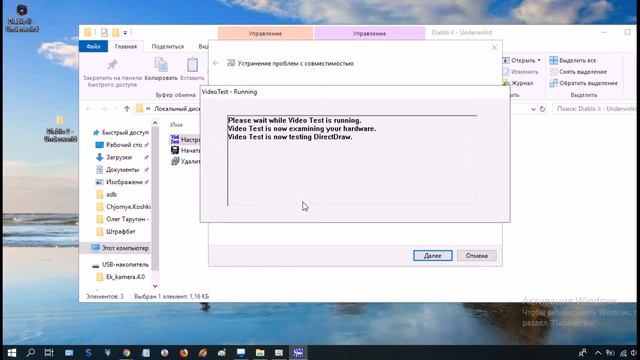Open the Штрафбат folder in the sidebar
This screenshot has height=360, width=640.
pos(116,231)
